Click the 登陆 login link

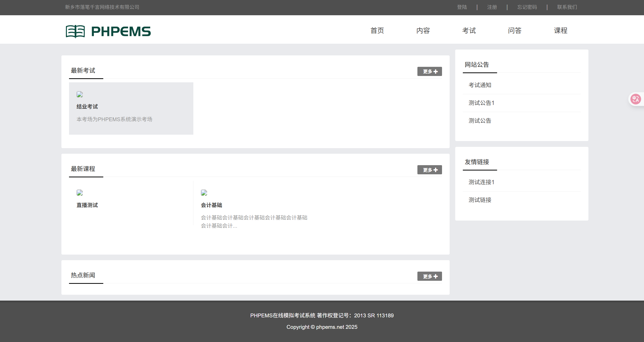(x=462, y=7)
